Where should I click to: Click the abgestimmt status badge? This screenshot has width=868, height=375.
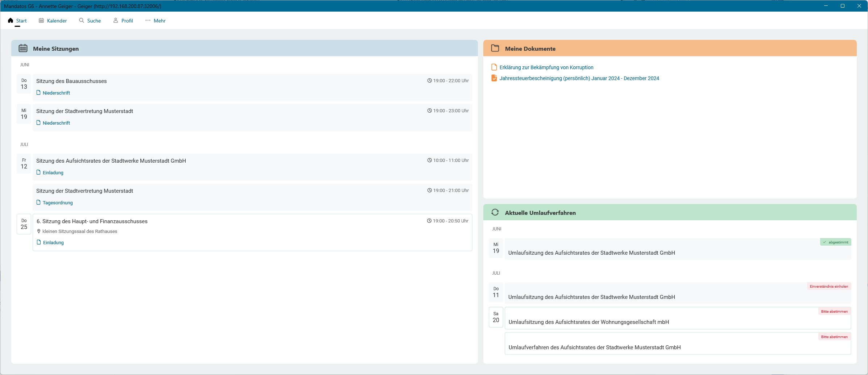click(x=835, y=242)
